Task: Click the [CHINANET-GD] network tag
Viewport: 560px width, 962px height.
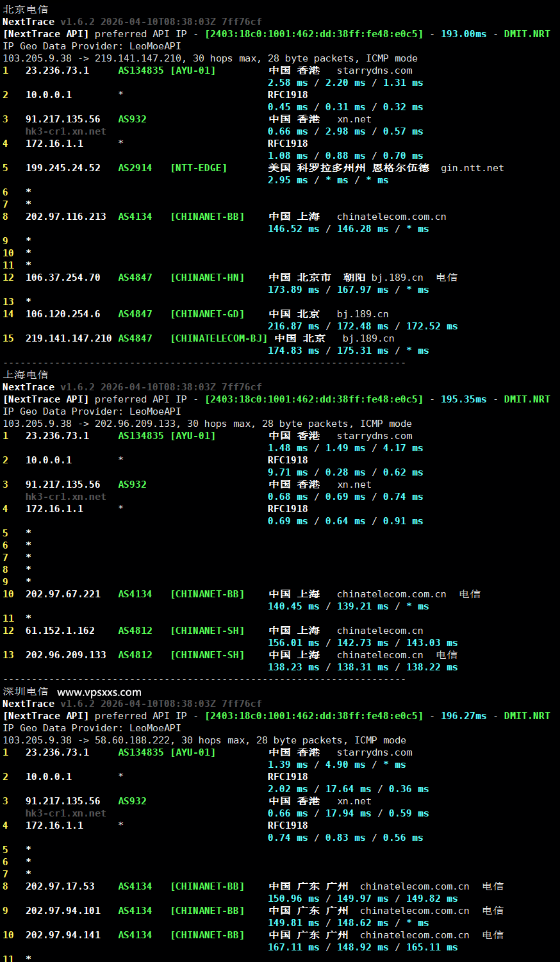Action: [207, 314]
